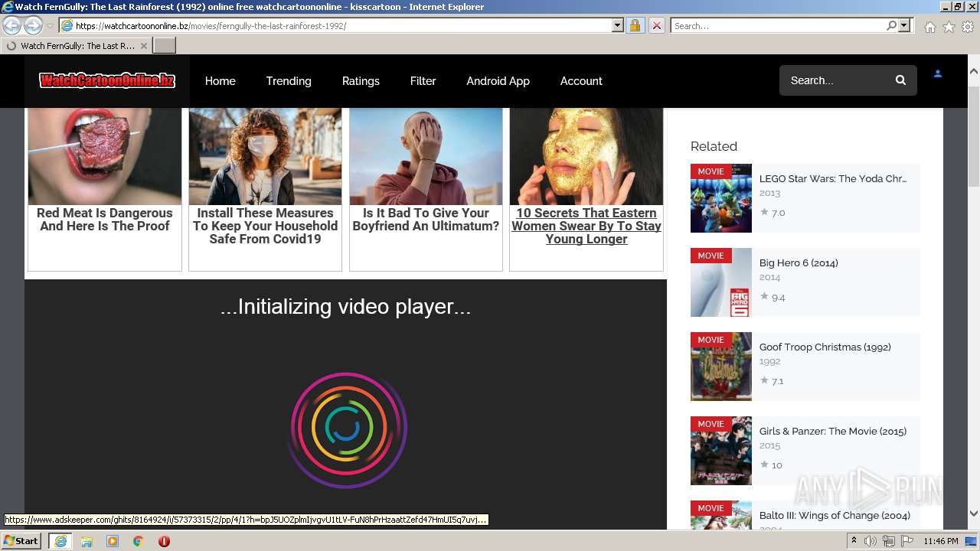Open the media player taskbar icon

pos(113,541)
